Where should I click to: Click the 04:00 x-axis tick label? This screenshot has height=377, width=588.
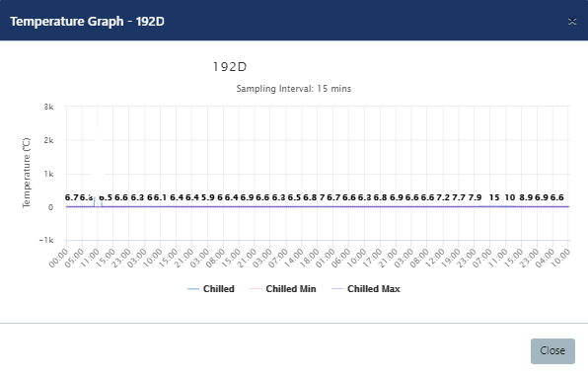(546, 259)
